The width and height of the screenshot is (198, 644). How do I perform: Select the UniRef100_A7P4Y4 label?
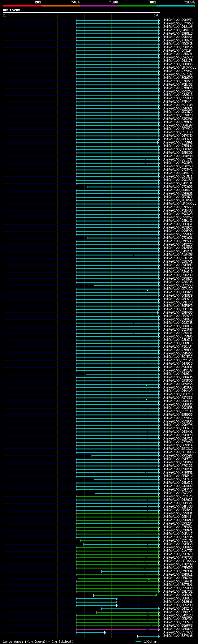[178, 101]
